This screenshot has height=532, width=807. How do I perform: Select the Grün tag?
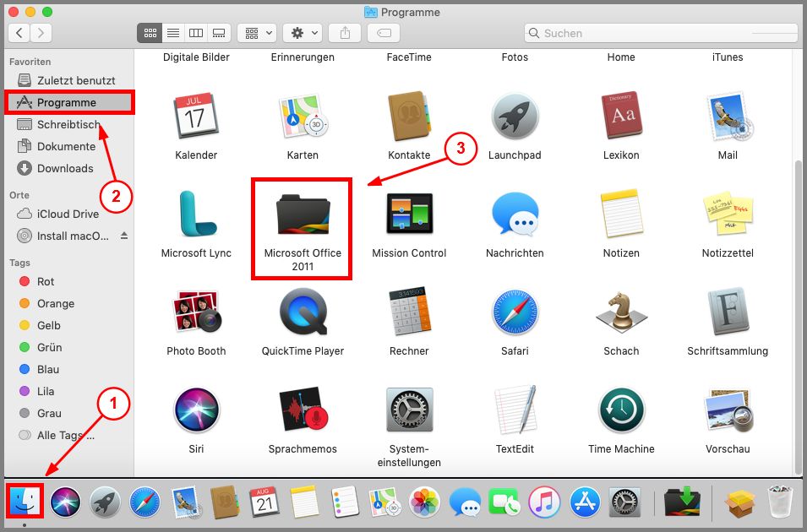point(69,347)
